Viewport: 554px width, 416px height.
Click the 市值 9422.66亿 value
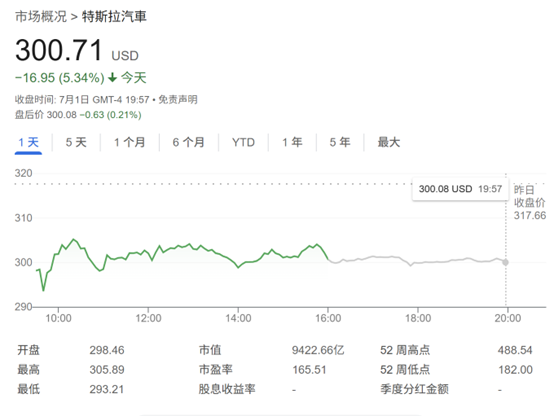(318, 350)
